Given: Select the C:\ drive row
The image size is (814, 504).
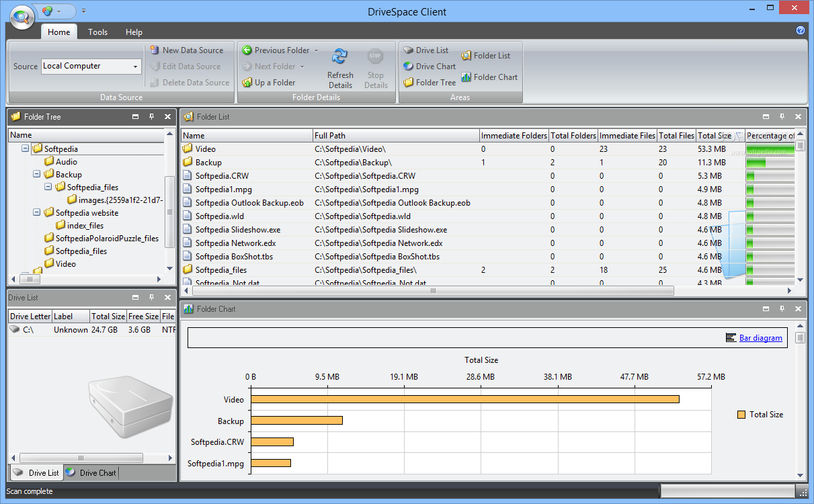Looking at the screenshot, I should click(28, 330).
